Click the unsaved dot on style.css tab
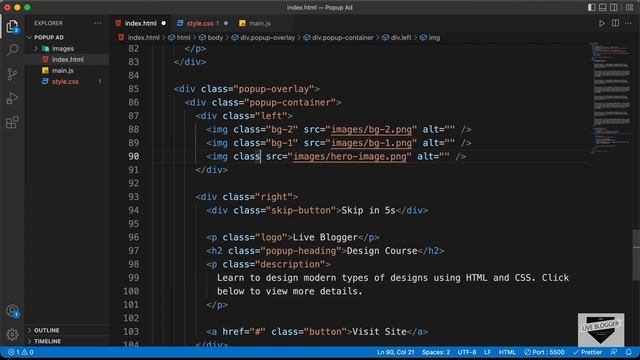The width and height of the screenshot is (640, 360). pos(226,23)
